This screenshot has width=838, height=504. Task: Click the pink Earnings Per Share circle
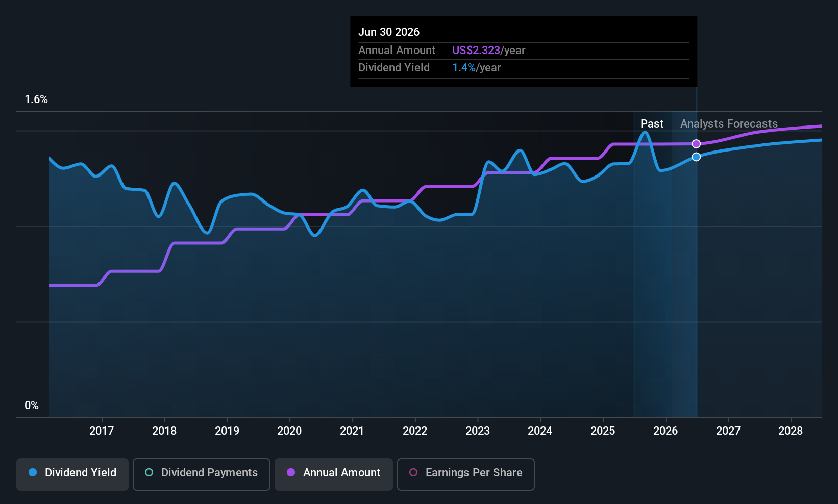413,472
